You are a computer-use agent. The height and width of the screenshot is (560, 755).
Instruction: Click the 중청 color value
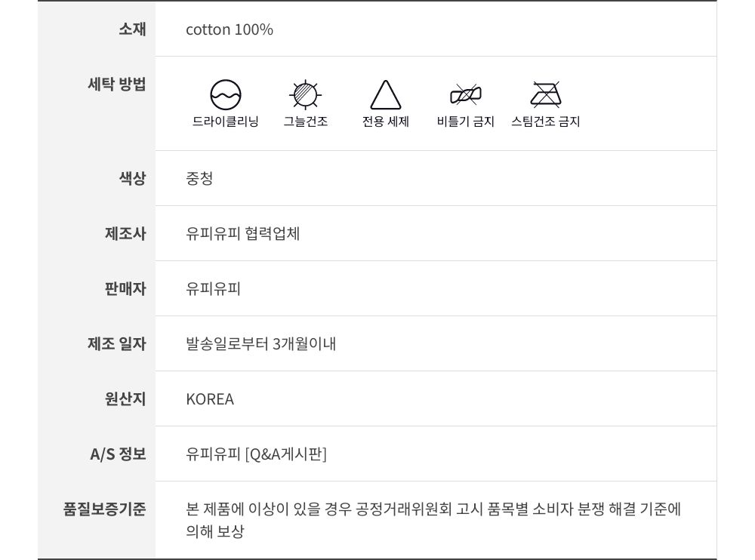click(199, 179)
